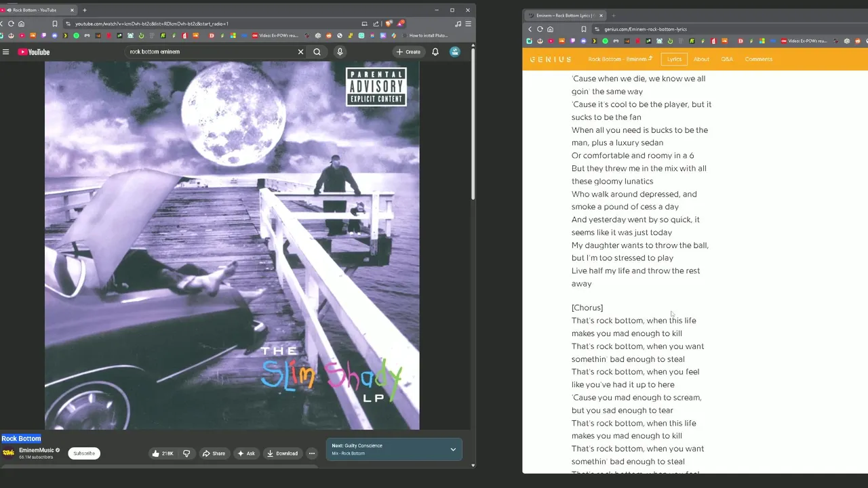Screen dimensions: 868x488
Task: Select the Eminem – Rock Bottom Lyrics tab
Action: click(x=564, y=16)
